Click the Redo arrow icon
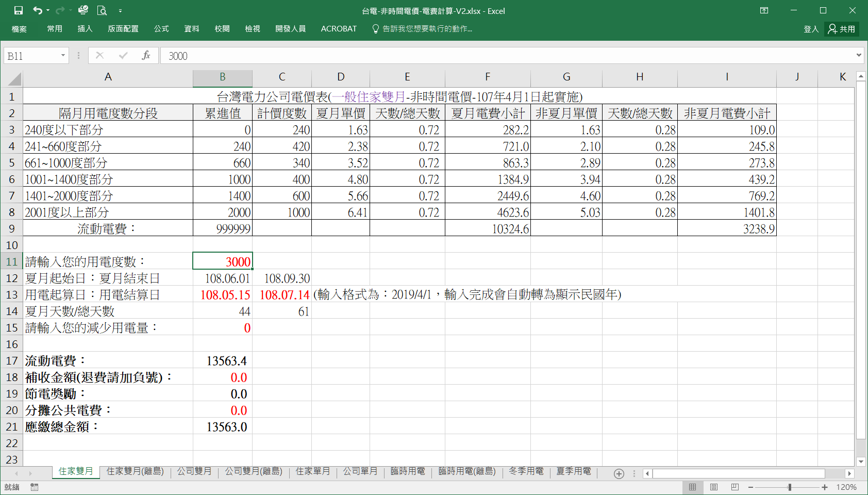 tap(60, 10)
